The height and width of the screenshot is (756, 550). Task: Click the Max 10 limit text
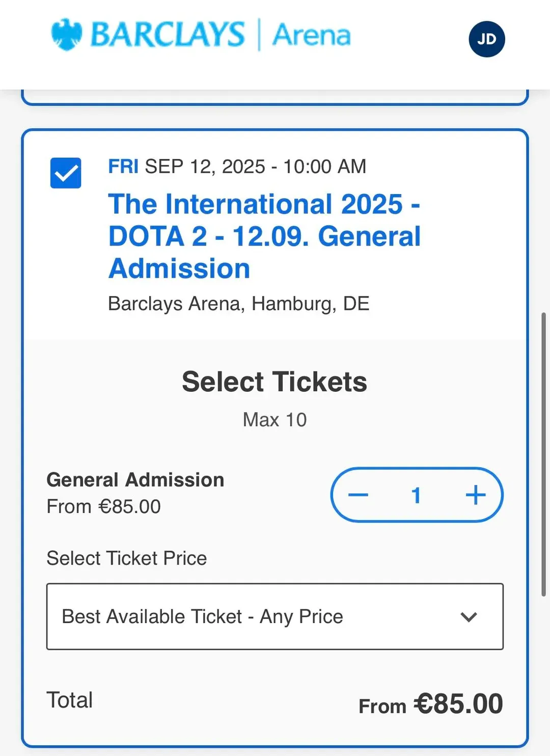(x=274, y=420)
